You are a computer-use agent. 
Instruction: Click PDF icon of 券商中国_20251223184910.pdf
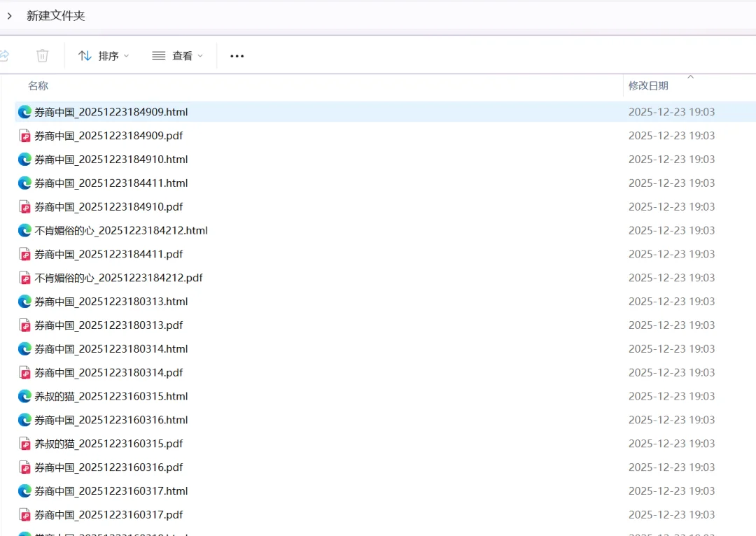[x=24, y=207]
